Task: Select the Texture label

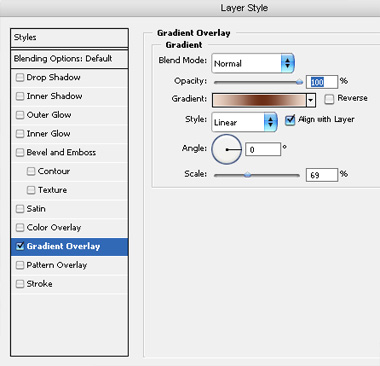Action: coord(52,190)
